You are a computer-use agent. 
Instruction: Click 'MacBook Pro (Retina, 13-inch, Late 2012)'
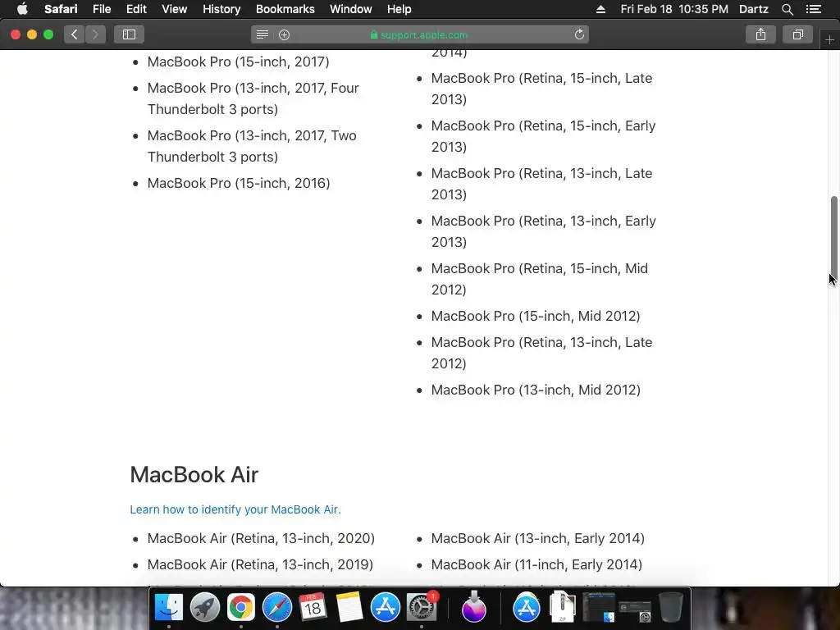point(541,353)
